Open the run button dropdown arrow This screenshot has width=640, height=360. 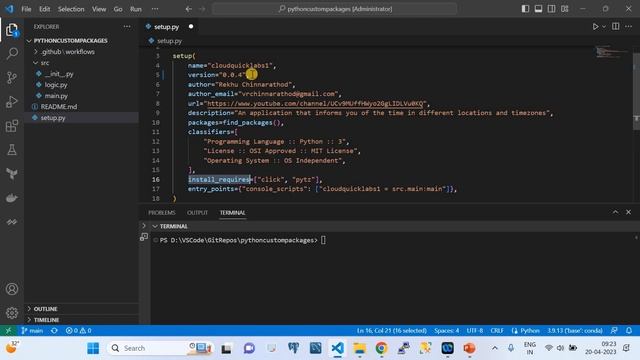pos(604,27)
